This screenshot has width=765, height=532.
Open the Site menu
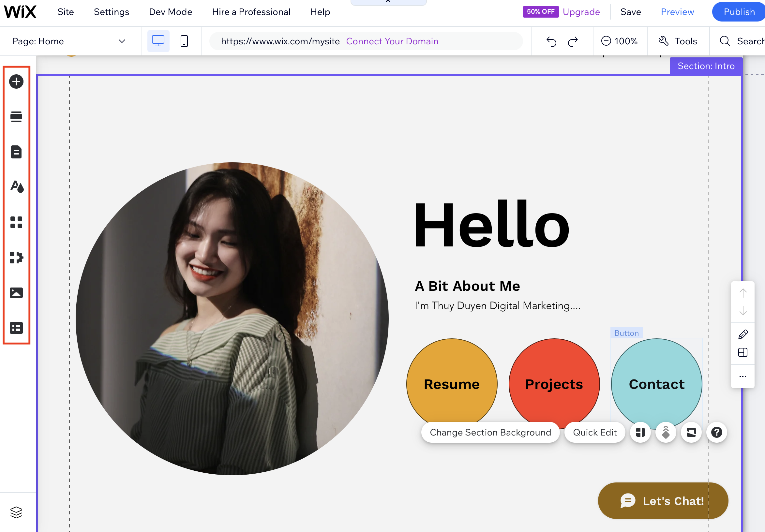coord(66,12)
